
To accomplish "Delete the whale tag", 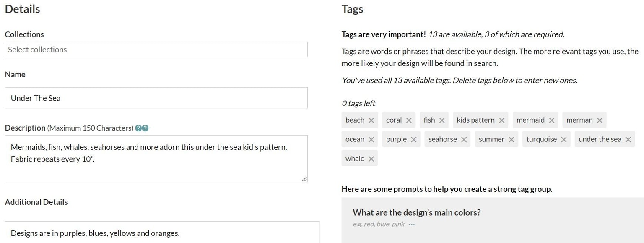I will point(371,159).
